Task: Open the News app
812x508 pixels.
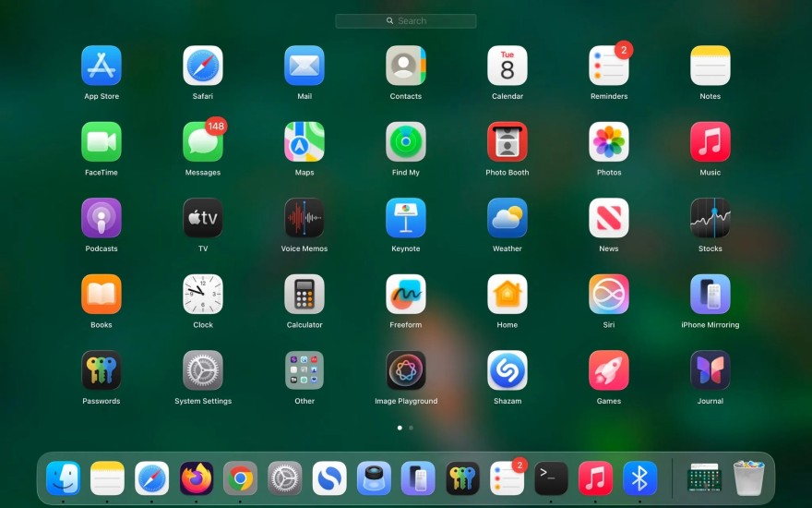Action: (609, 218)
